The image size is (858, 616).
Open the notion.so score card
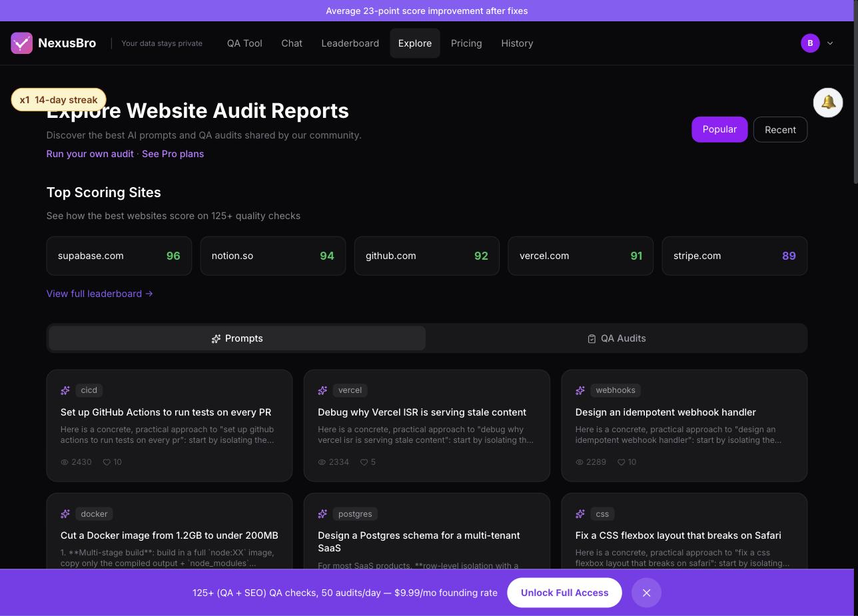[273, 256]
